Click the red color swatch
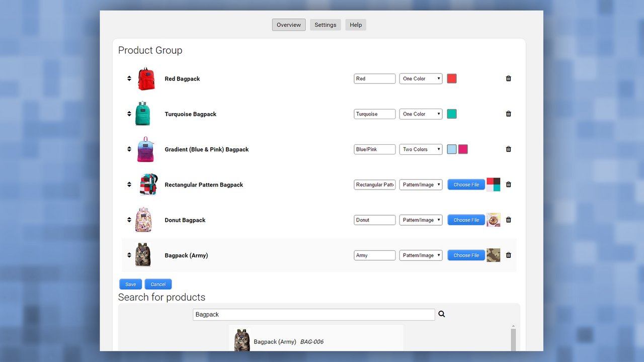The height and width of the screenshot is (362, 644). coord(451,78)
